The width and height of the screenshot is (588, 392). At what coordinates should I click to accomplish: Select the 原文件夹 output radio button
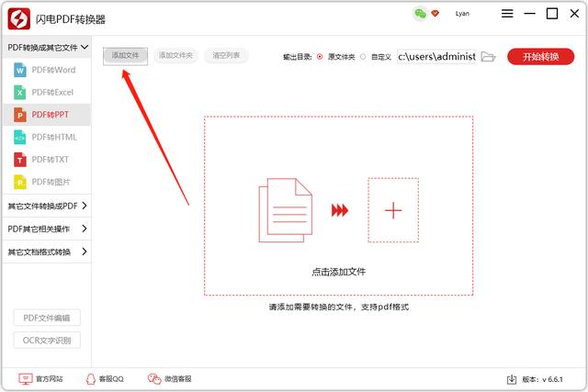coord(320,57)
